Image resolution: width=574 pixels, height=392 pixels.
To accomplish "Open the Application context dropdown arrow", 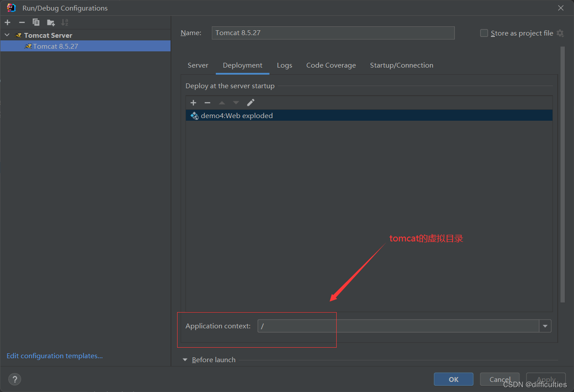I will [x=545, y=326].
